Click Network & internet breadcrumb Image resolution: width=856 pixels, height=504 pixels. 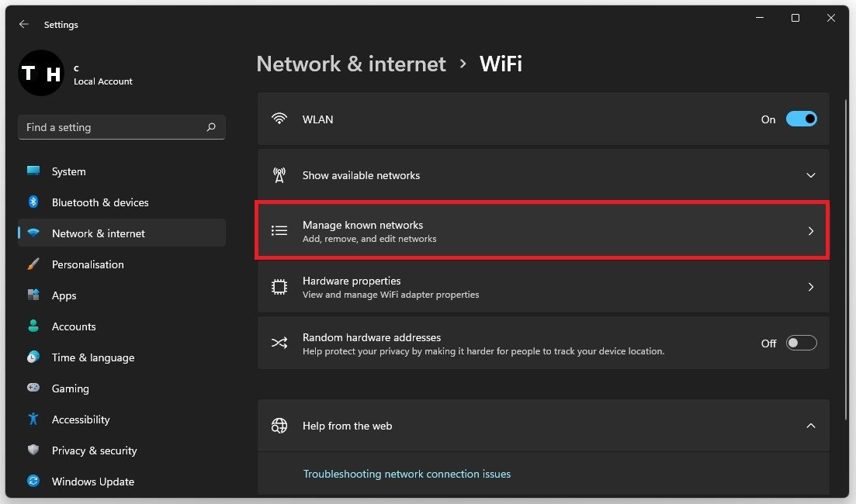[351, 64]
